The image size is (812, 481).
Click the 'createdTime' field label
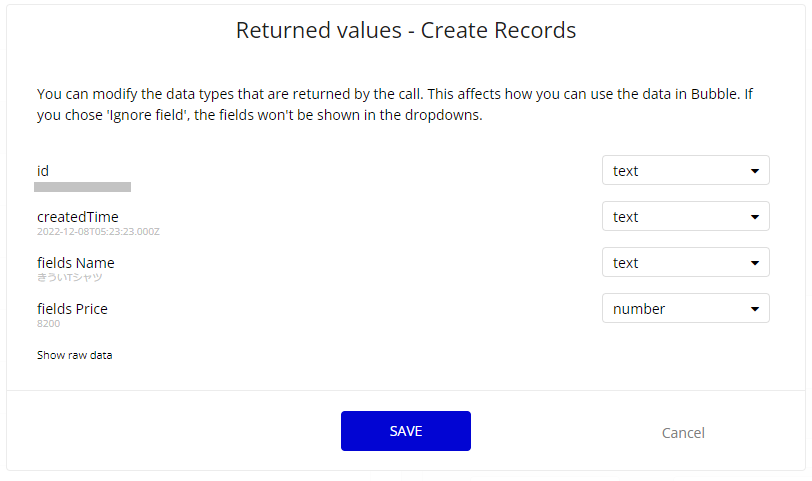(78, 217)
